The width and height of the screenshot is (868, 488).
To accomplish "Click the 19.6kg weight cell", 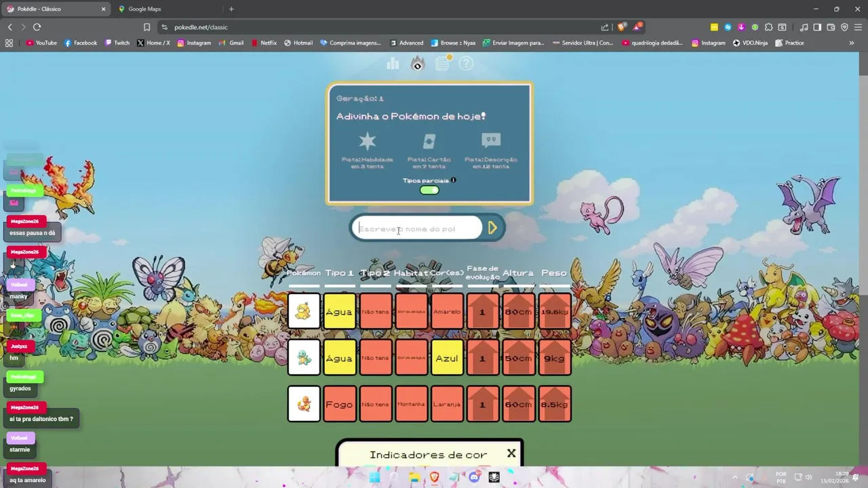I will click(x=555, y=311).
